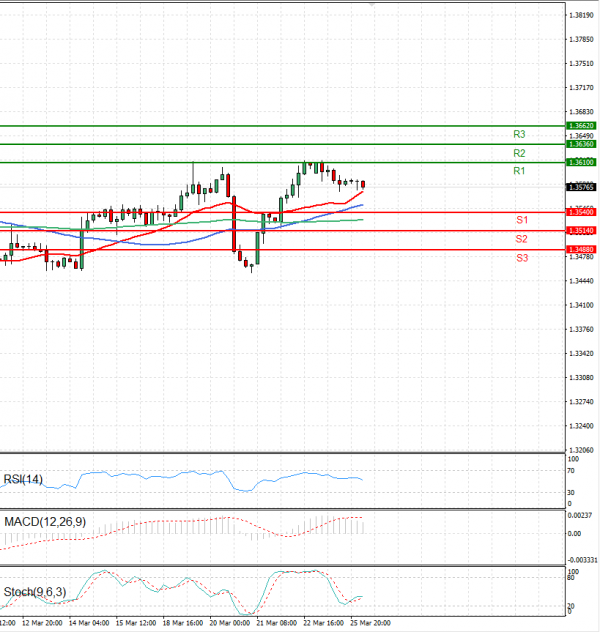This screenshot has height=632, width=600.
Task: Click the 1.37850 price axis value
Action: pyautogui.click(x=581, y=40)
